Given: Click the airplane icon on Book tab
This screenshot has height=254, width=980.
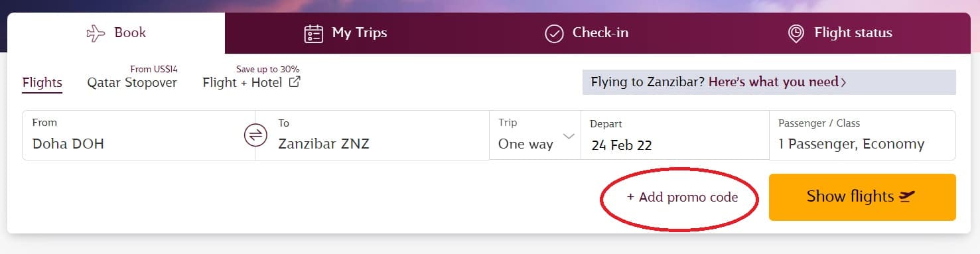Looking at the screenshot, I should point(96,33).
